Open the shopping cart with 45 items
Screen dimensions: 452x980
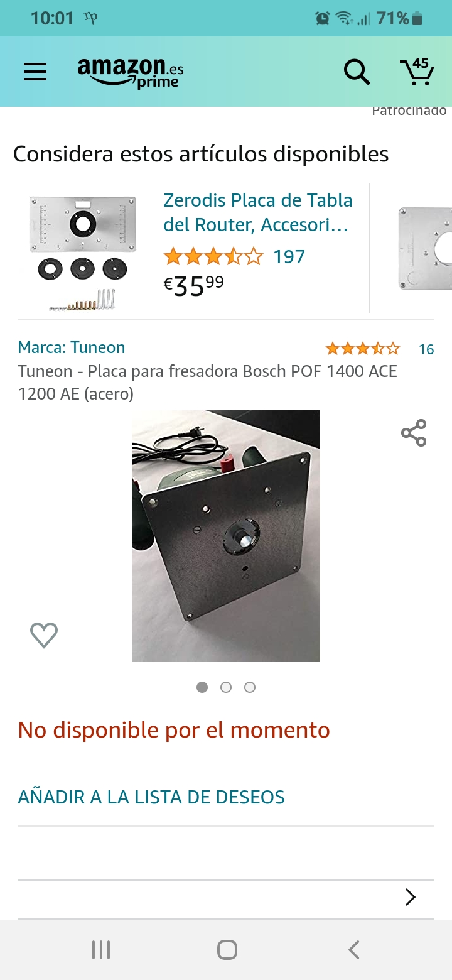(417, 72)
